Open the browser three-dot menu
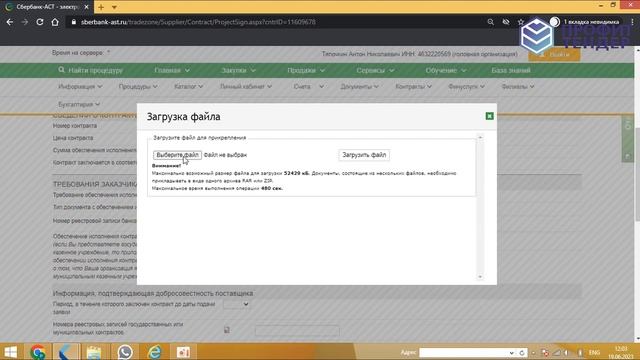 [632, 22]
